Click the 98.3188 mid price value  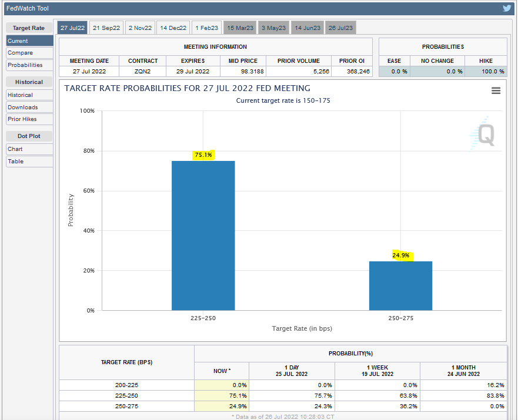pos(252,71)
